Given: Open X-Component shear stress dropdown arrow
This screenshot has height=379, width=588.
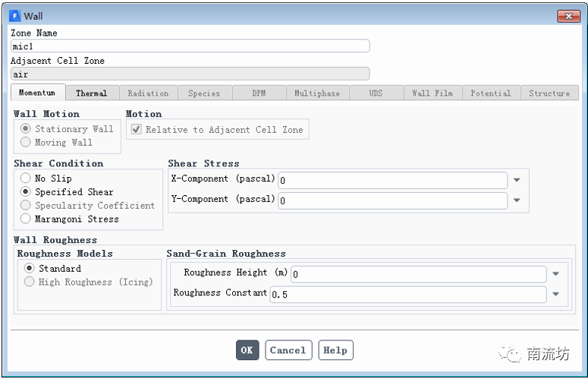Looking at the screenshot, I should click(517, 180).
